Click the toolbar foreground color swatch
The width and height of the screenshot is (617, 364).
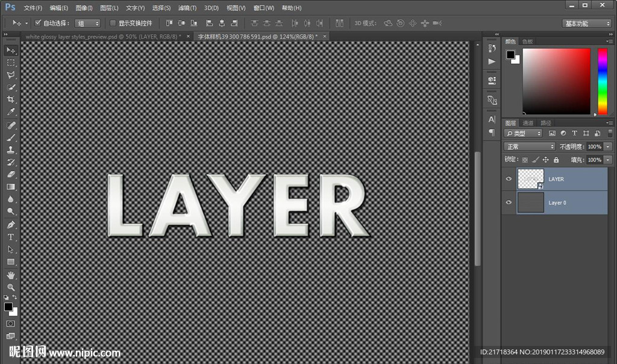pyautogui.click(x=8, y=307)
